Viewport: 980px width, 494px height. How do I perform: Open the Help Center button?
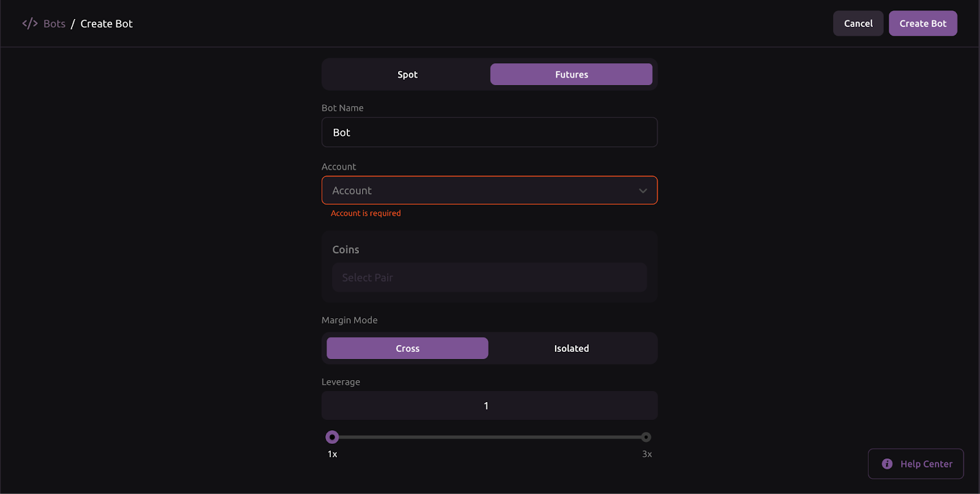[x=916, y=464]
